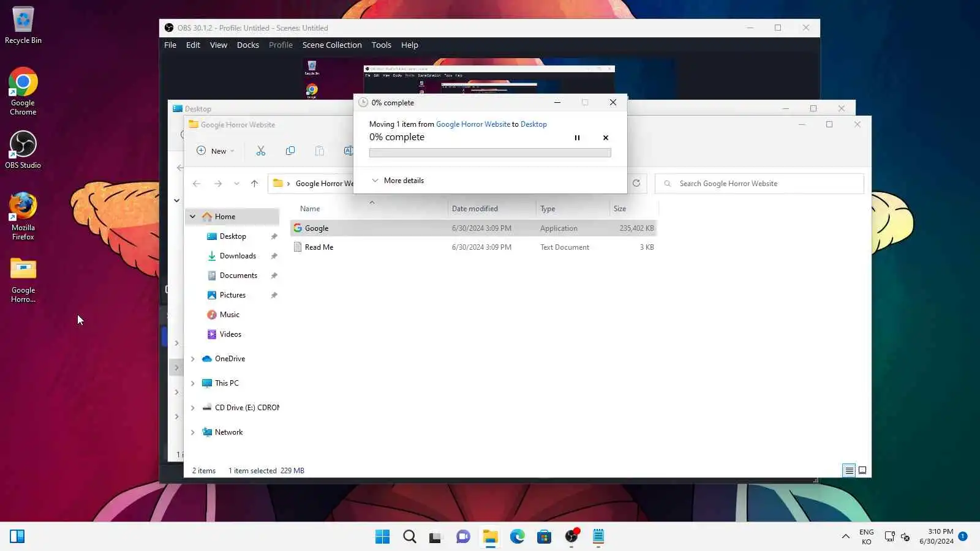Open the OBS Help menu

pyautogui.click(x=410, y=45)
